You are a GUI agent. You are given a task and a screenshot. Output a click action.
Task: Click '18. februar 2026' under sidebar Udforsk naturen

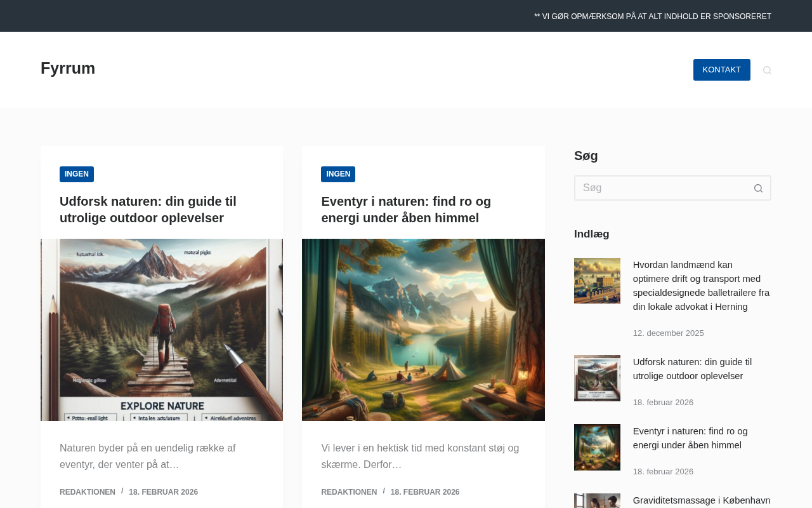click(664, 403)
